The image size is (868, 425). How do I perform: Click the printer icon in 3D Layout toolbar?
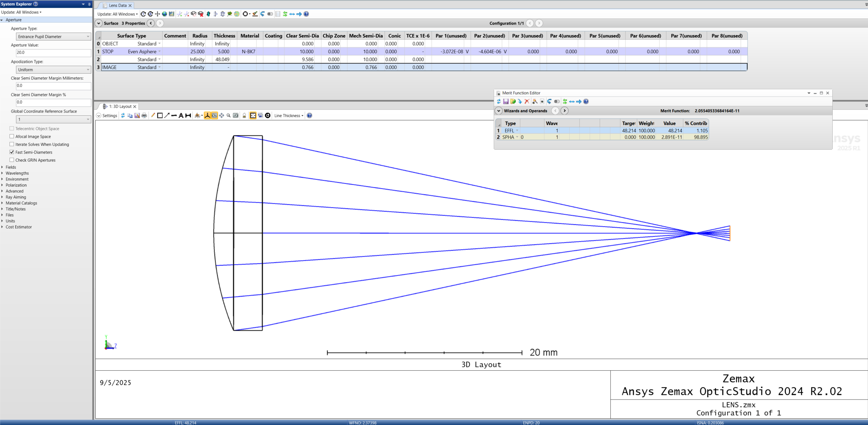[x=144, y=115]
